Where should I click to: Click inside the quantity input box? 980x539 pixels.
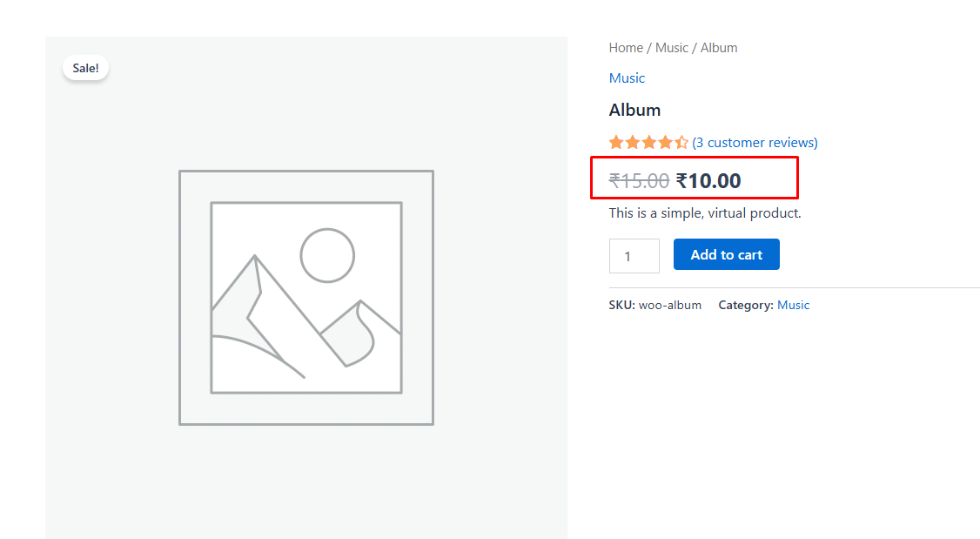[634, 255]
